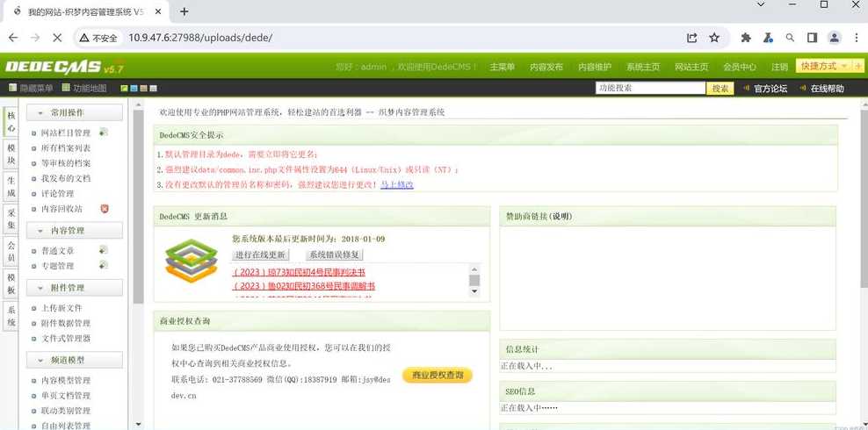868x430 pixels.
Task: Click the Chrome Labs flask icon
Action: 767,38
